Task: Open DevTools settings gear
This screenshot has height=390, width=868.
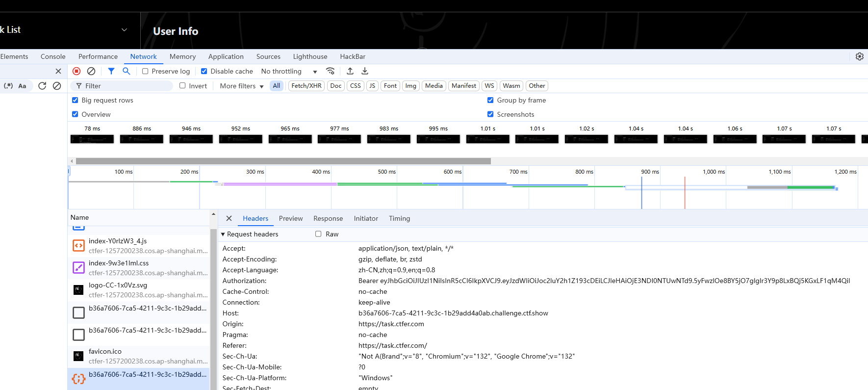Action: point(860,56)
